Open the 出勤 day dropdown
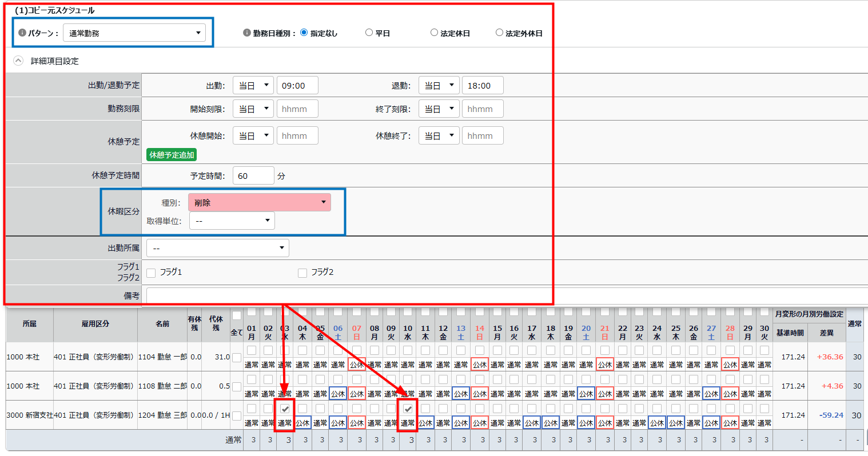 pos(253,85)
